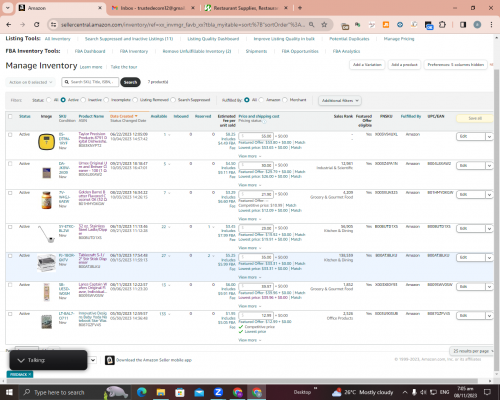Check the Taylor Precision row checkbox

click(x=10, y=135)
